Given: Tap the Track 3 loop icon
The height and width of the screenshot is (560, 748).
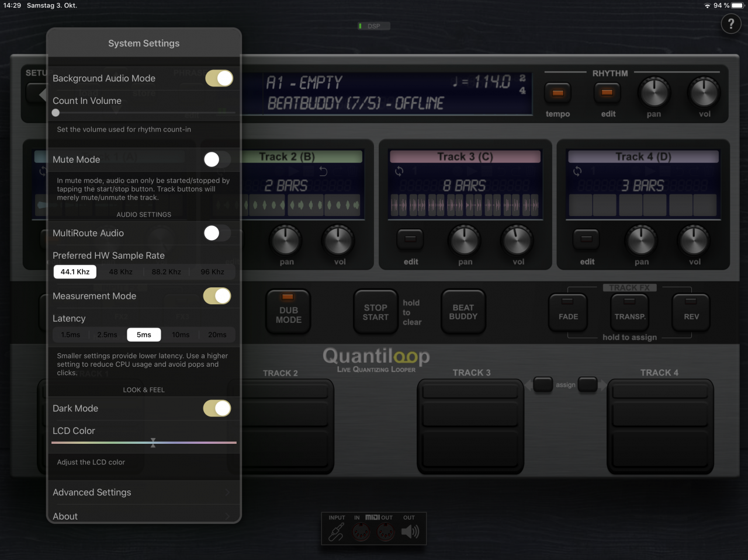Looking at the screenshot, I should tap(399, 171).
